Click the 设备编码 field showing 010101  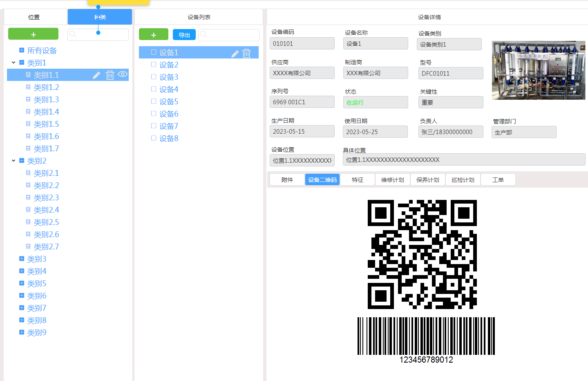pos(302,43)
